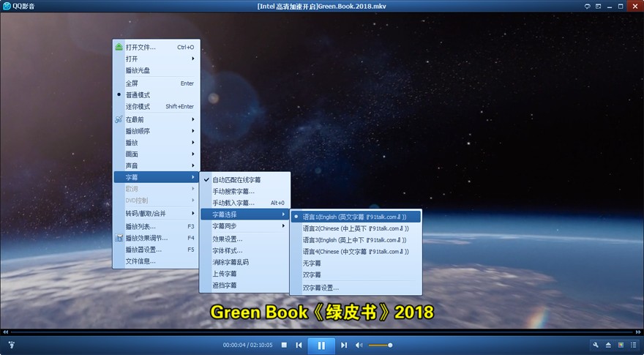Expand the 在最前 submenu

tap(157, 119)
